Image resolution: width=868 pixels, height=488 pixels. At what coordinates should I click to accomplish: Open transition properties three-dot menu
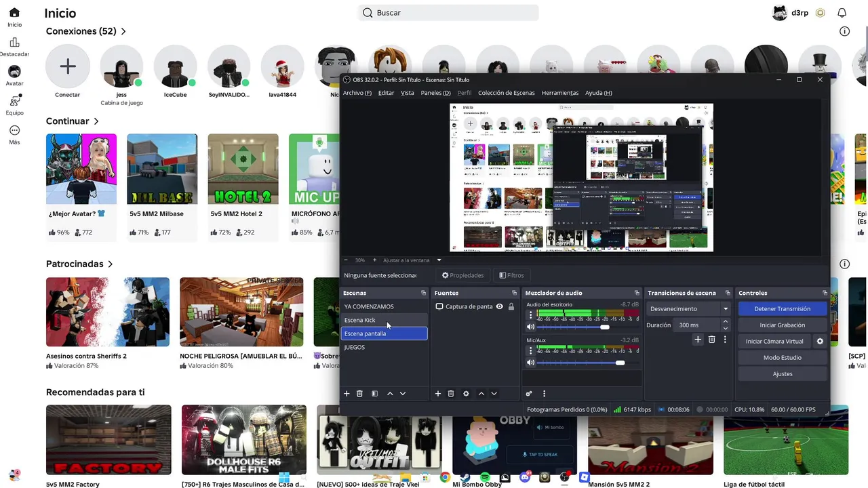725,340
